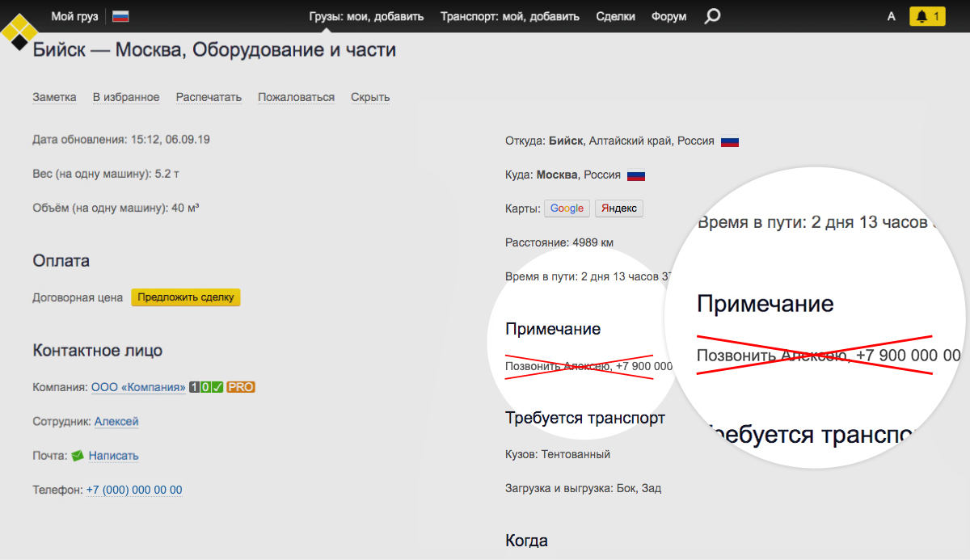The width and height of the screenshot is (970, 560).
Task: Click the Пожаловаться link
Action: (x=296, y=97)
